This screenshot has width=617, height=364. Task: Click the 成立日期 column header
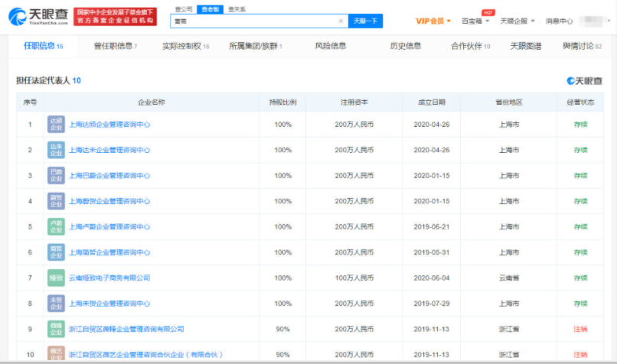click(x=431, y=102)
